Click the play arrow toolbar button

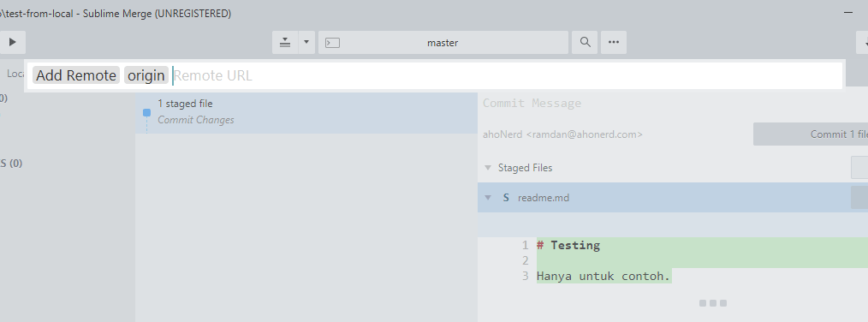point(13,42)
